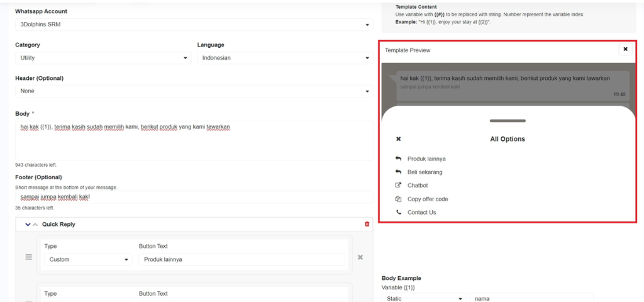
Task: Click the Chatbot external link icon
Action: (x=398, y=186)
